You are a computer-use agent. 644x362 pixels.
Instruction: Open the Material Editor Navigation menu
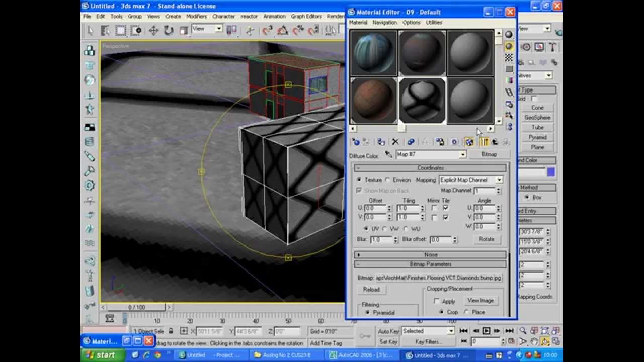click(x=385, y=23)
